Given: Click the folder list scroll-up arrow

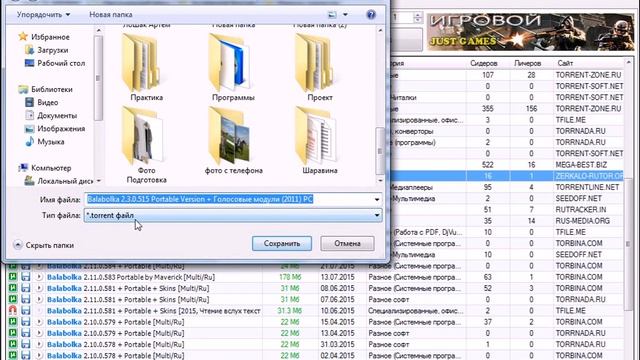Looking at the screenshot, I should coord(380,30).
